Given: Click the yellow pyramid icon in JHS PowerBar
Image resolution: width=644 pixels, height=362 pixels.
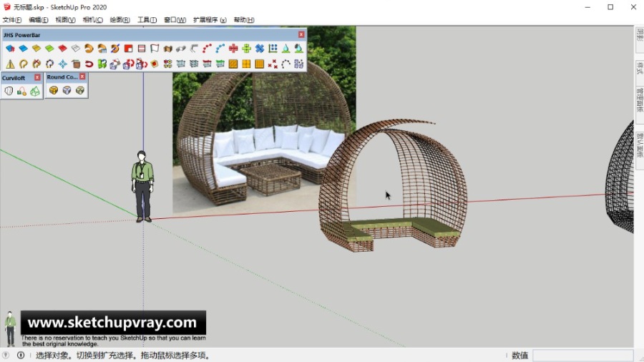Looking at the screenshot, I should tap(10, 64).
